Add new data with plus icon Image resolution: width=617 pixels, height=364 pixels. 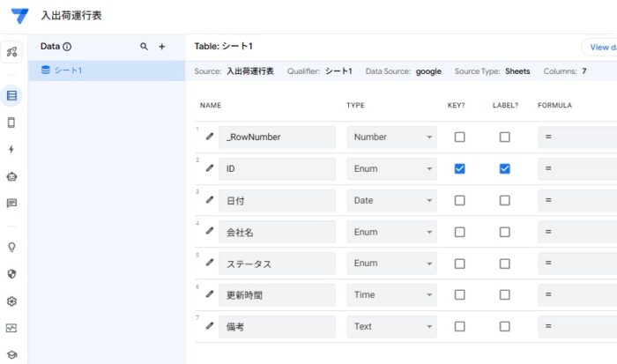[x=161, y=47]
